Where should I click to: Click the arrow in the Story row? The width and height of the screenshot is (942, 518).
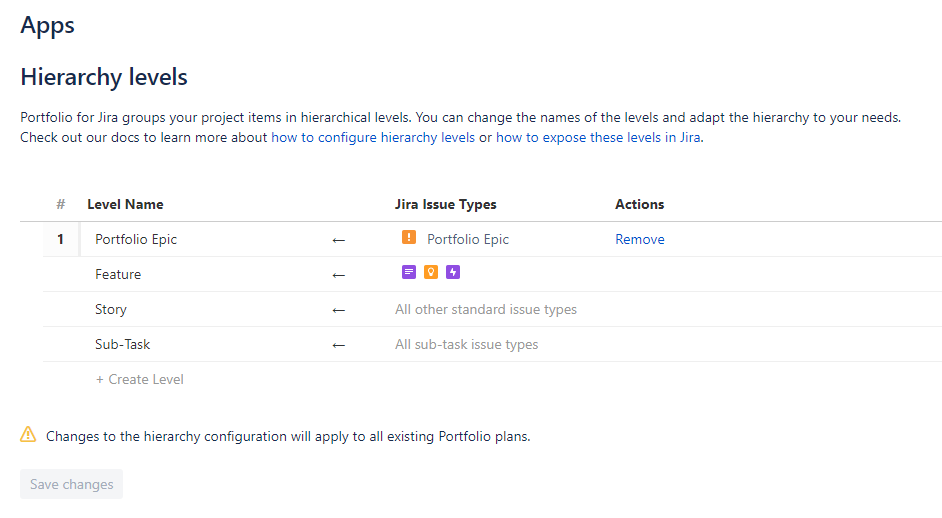(x=339, y=310)
